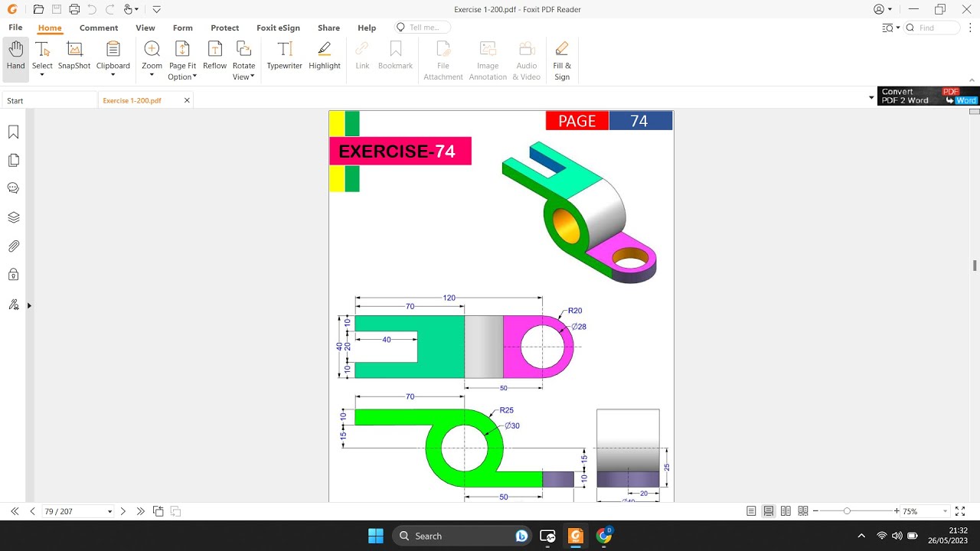This screenshot has width=980, height=551.
Task: Switch to facing pages view mode
Action: click(x=786, y=511)
